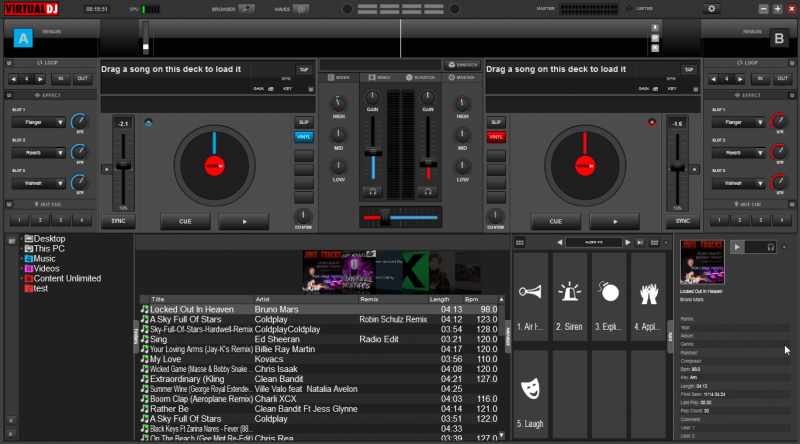
Task: Toggle SYNC on deck A
Action: click(118, 221)
